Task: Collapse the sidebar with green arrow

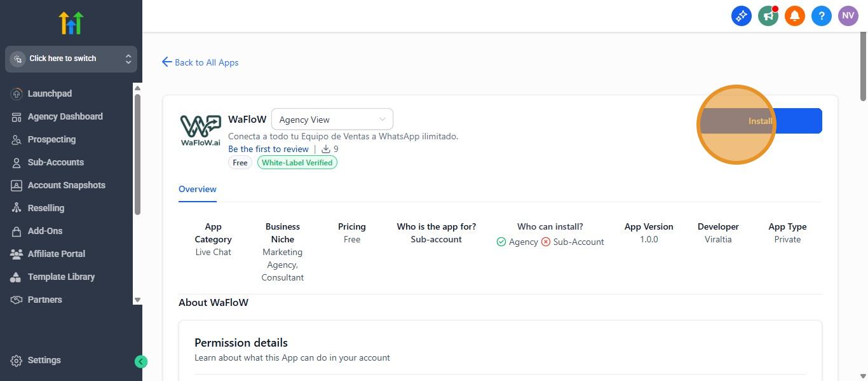Action: click(x=141, y=362)
